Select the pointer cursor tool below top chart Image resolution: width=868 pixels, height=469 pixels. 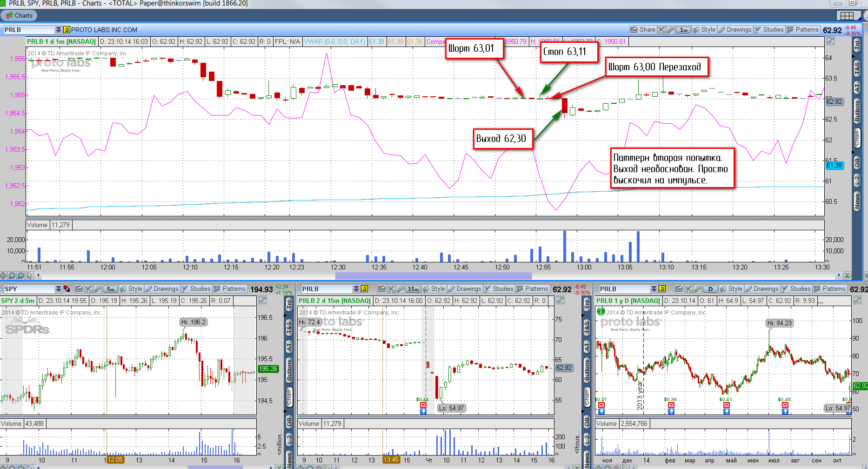click(x=29, y=275)
